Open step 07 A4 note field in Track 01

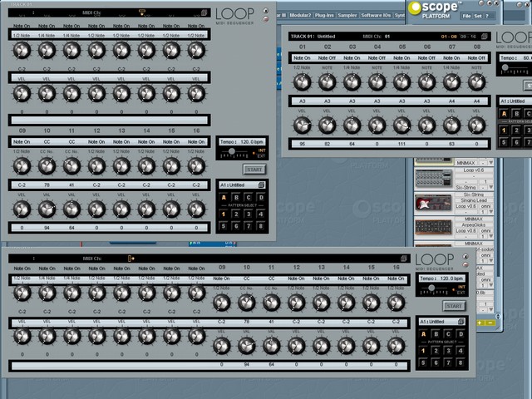click(452, 101)
